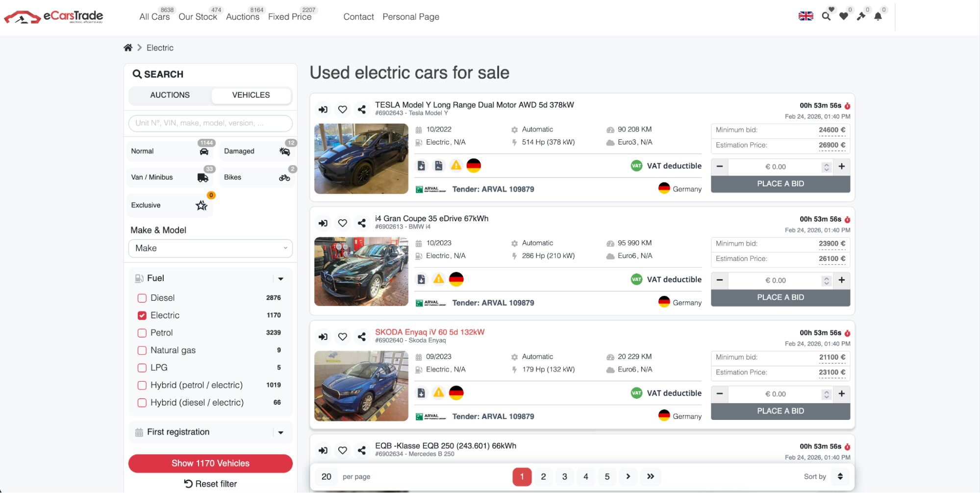
Task: Open the Sort by dropdown
Action: coord(840,476)
